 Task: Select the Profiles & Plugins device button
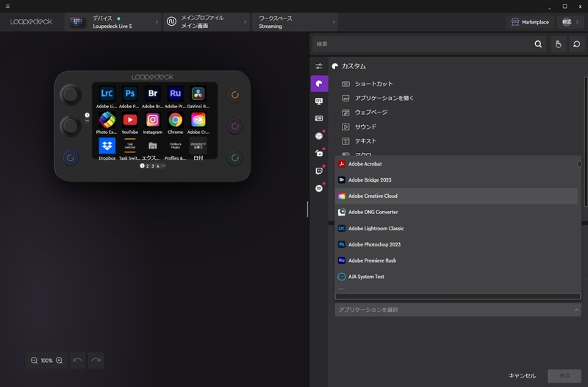click(x=175, y=146)
